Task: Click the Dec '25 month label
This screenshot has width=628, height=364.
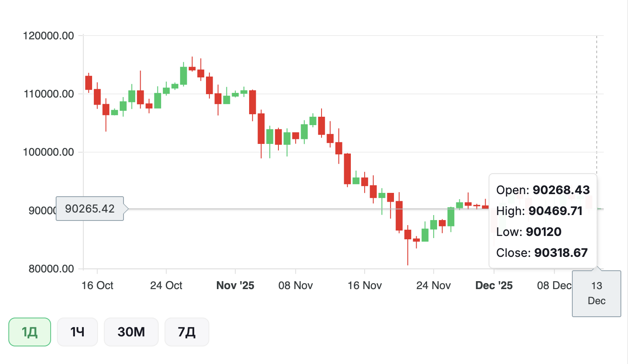Action: (x=494, y=285)
